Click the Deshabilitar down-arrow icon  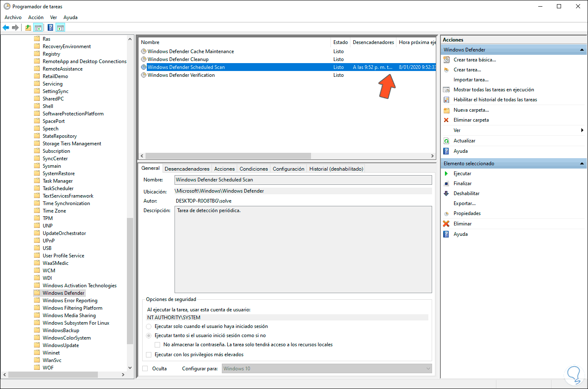447,193
